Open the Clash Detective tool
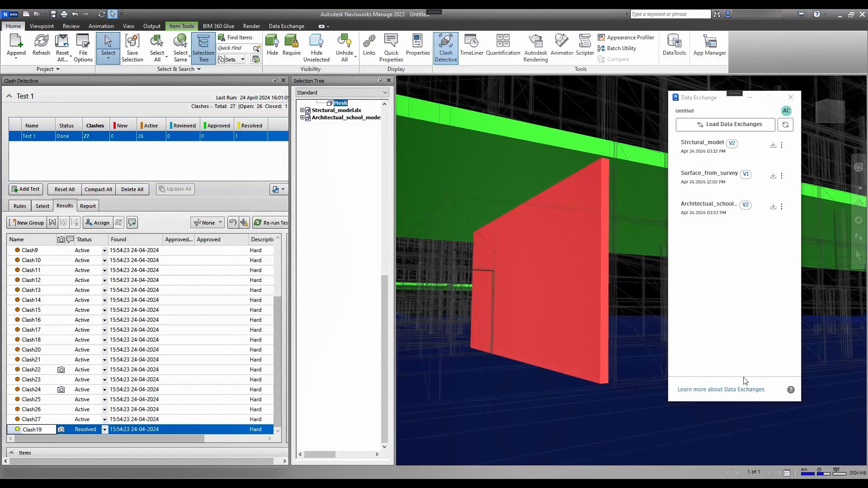Screen dimensions: 868x488 tap(445, 47)
